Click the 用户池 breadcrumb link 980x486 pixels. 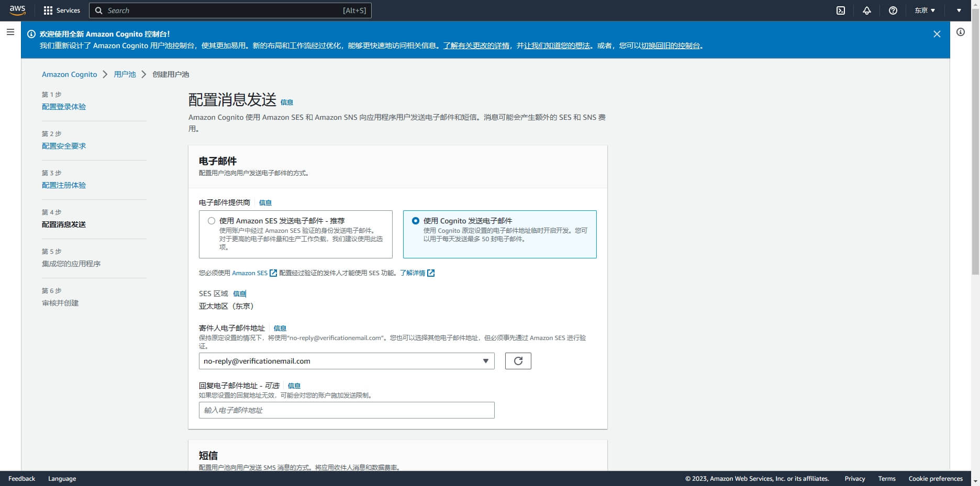coord(125,74)
